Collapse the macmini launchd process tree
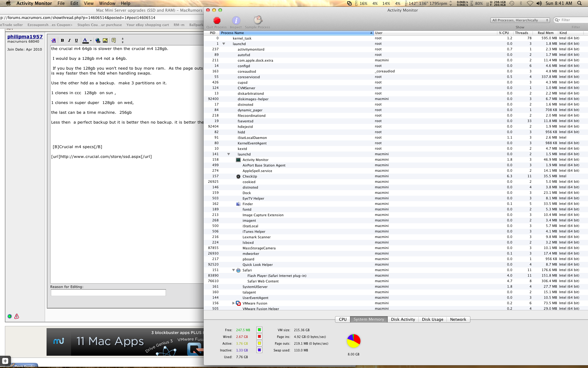This screenshot has width=588, height=368. point(229,154)
